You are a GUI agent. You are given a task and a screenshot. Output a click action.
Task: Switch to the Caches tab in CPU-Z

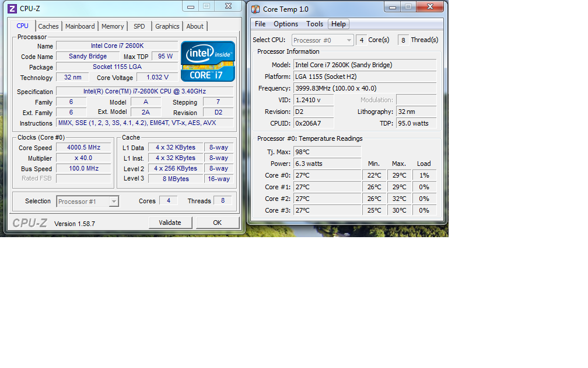[x=48, y=26]
